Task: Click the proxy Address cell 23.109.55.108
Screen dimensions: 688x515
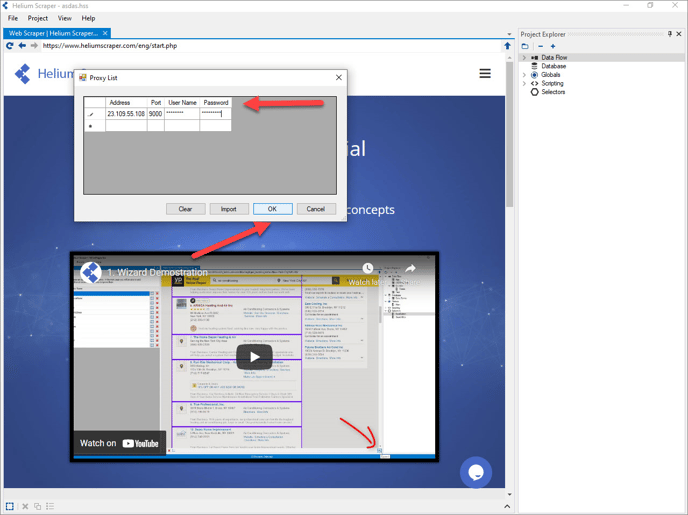Action: click(126, 114)
